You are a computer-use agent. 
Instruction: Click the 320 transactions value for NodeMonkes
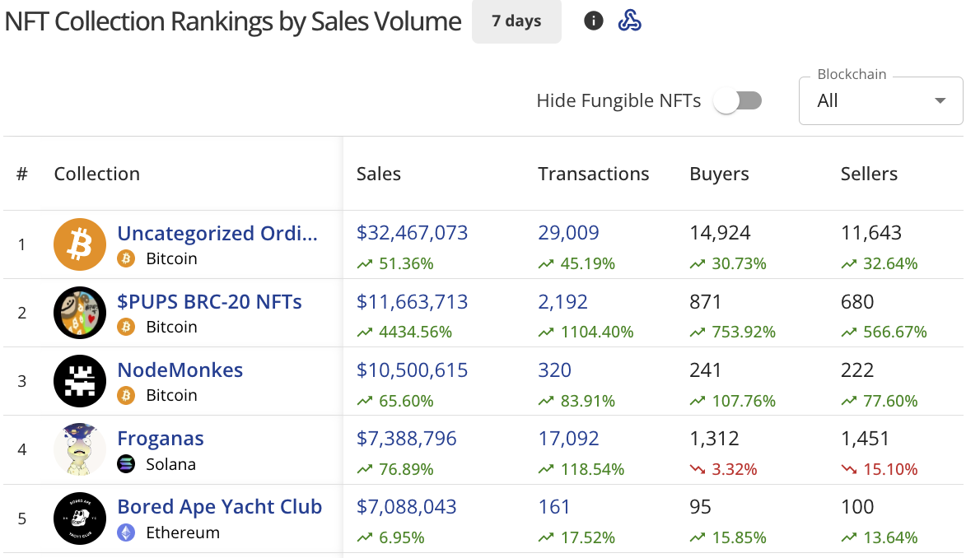(555, 370)
